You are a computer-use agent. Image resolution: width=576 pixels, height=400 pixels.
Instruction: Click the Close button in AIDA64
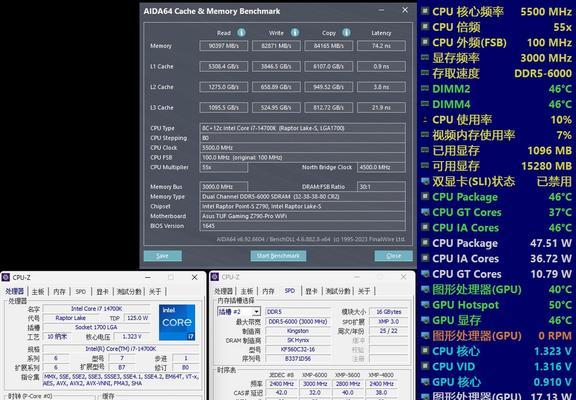(x=393, y=256)
